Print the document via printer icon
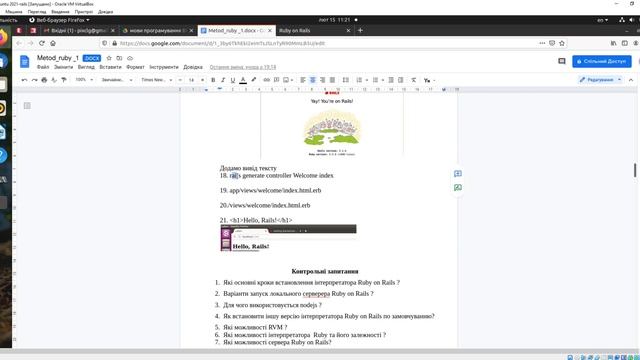 pos(44,80)
